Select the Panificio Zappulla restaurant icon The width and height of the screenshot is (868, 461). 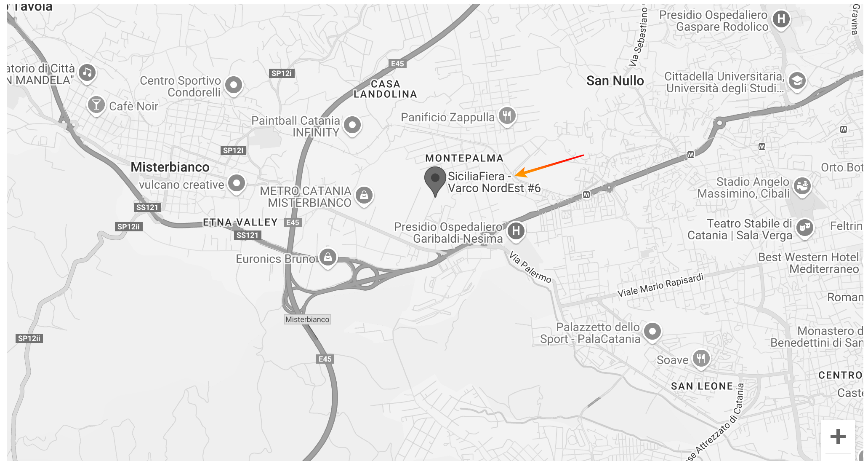coord(507,116)
